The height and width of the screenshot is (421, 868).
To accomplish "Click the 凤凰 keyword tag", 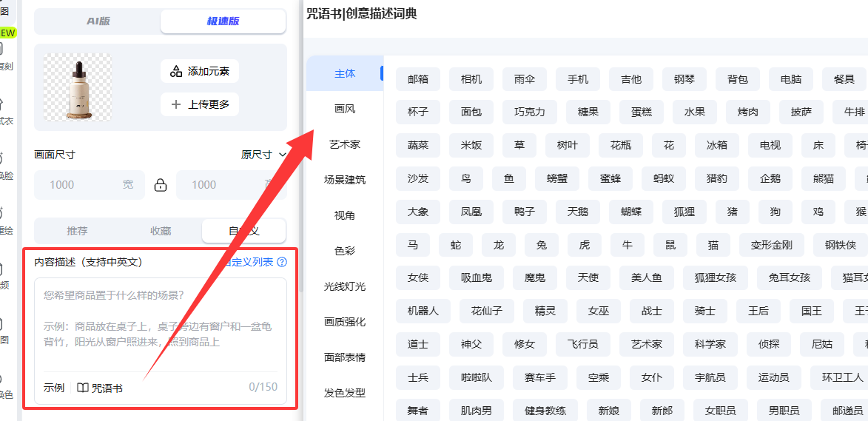I will point(471,212).
